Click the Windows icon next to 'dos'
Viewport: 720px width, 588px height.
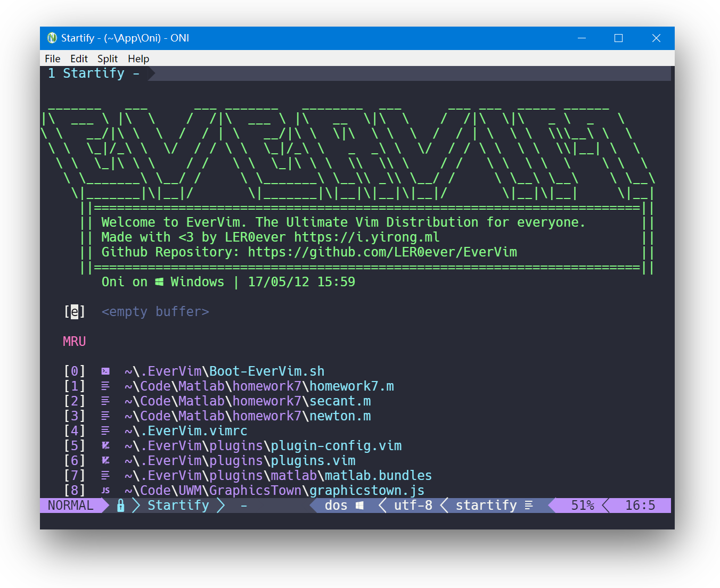[x=359, y=506]
